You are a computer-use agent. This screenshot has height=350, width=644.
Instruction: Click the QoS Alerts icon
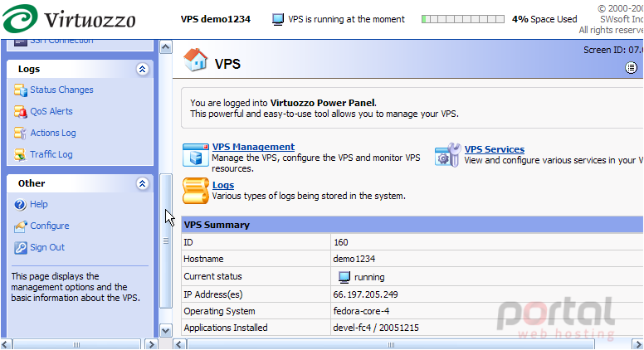pos(21,111)
